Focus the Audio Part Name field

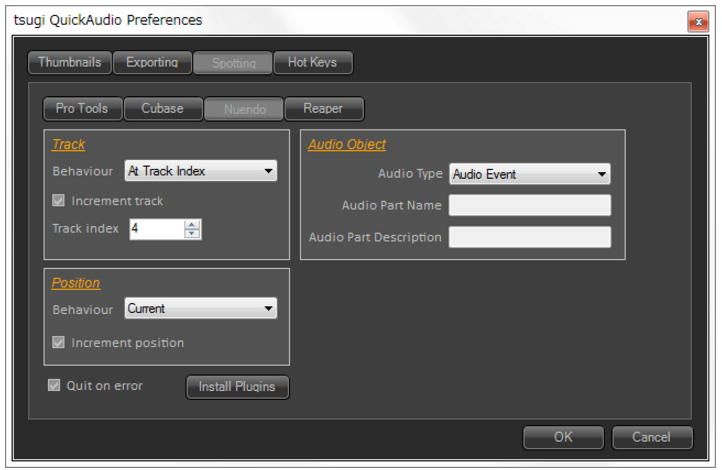(529, 206)
